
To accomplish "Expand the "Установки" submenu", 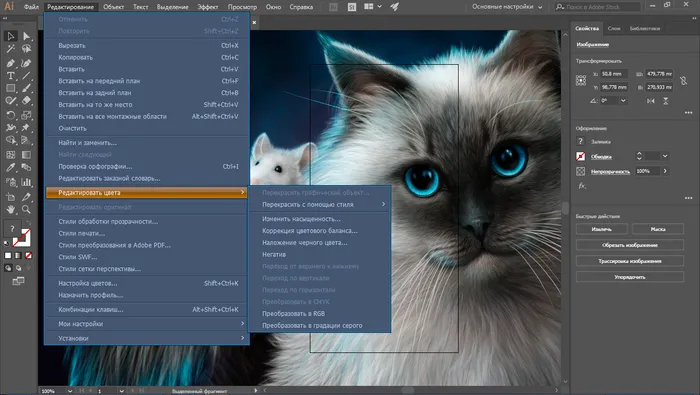I will (x=147, y=338).
